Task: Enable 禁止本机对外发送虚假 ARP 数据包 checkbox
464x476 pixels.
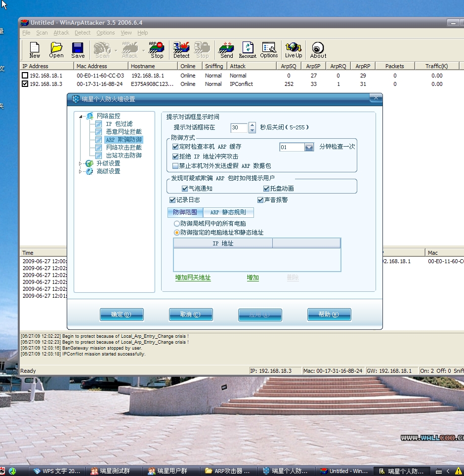Action: 175,166
